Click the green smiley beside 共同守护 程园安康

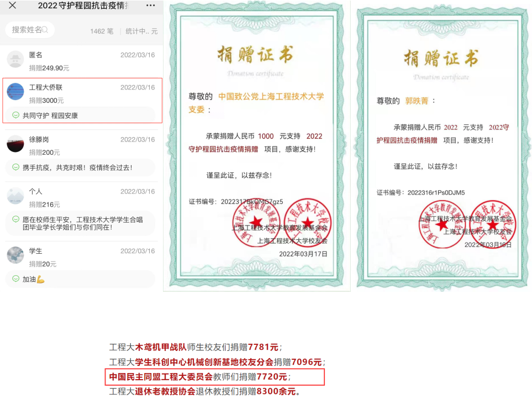(15, 116)
